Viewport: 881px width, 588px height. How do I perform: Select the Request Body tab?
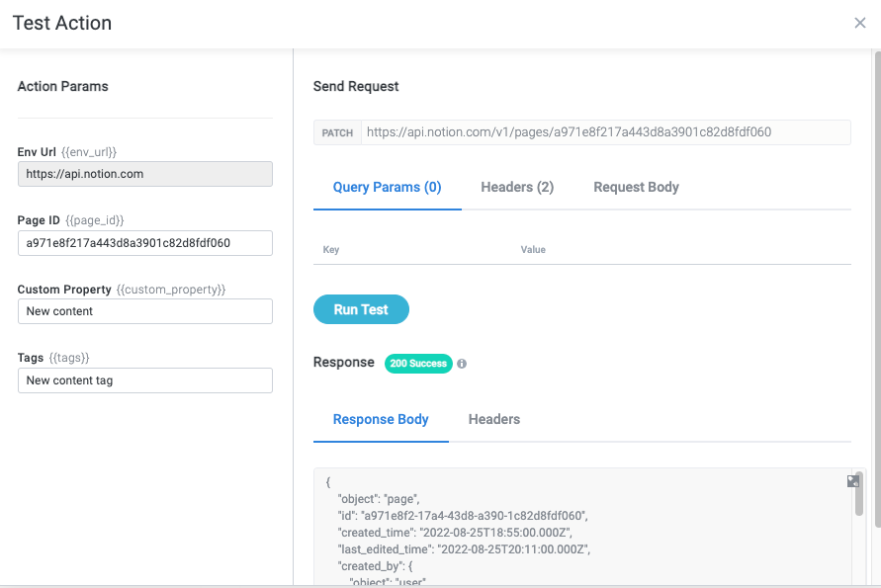tap(636, 187)
